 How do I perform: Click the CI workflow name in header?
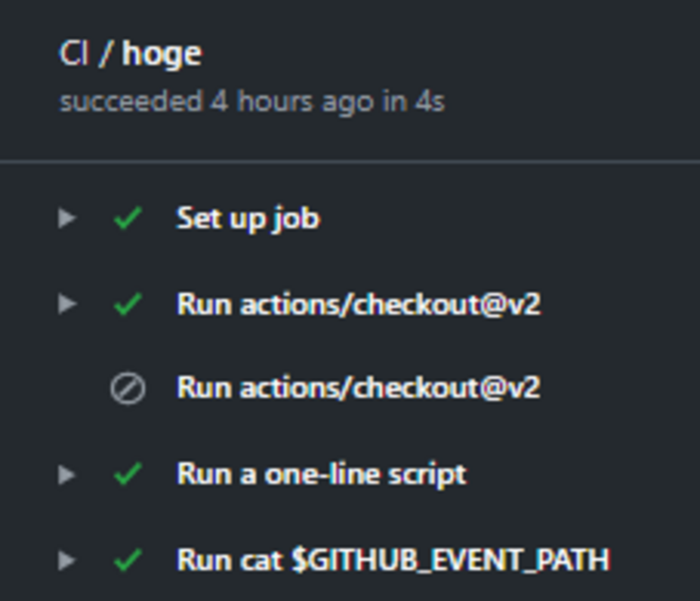coord(73,54)
